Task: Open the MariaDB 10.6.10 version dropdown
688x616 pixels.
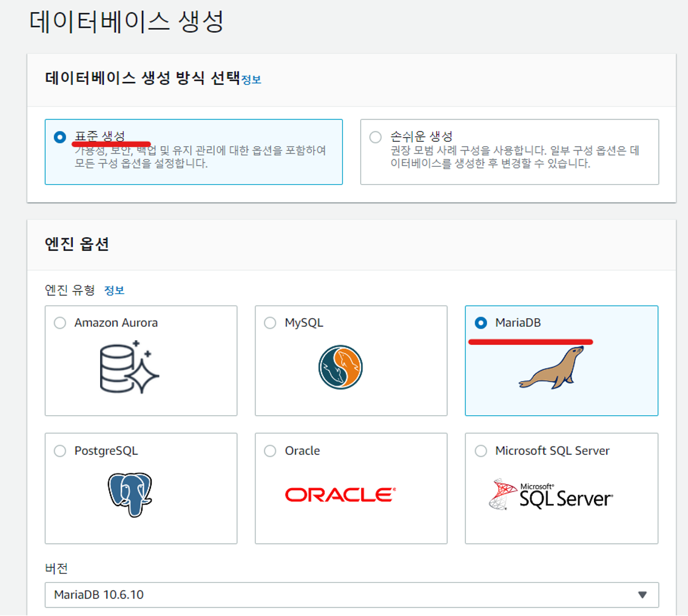Action: tap(351, 595)
